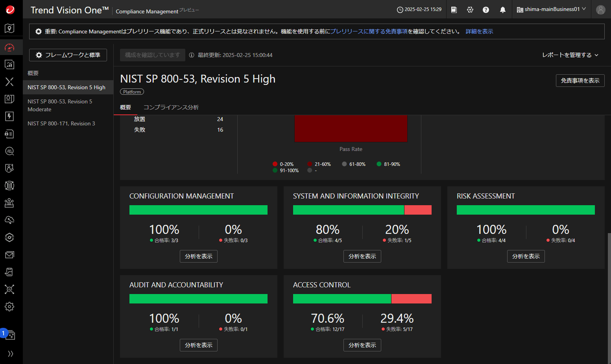Open the XDR crossed-lines sidebar icon

[x=9, y=82]
